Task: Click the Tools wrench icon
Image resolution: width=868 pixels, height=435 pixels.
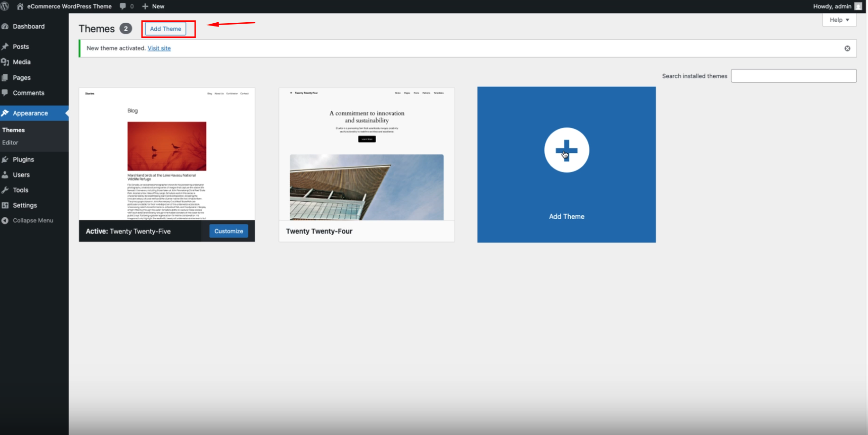Action: [5, 190]
